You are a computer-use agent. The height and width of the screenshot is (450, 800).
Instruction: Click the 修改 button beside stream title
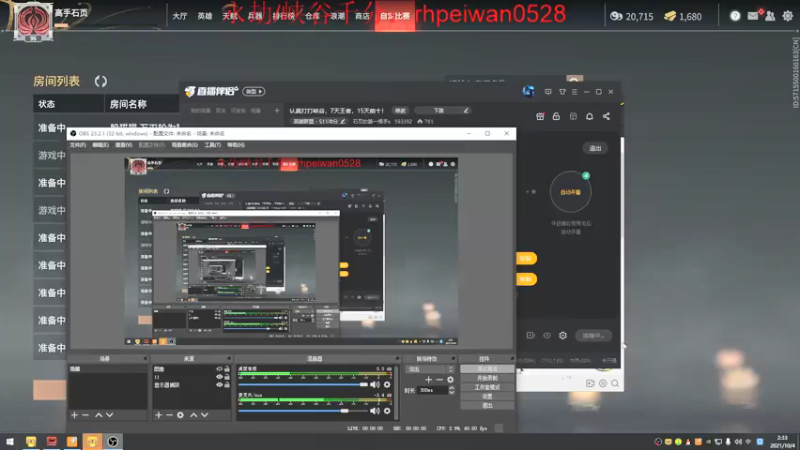(x=400, y=111)
